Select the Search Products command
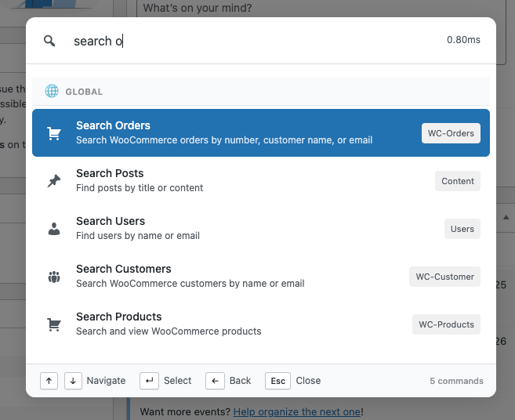The width and height of the screenshot is (515, 420). [235, 324]
